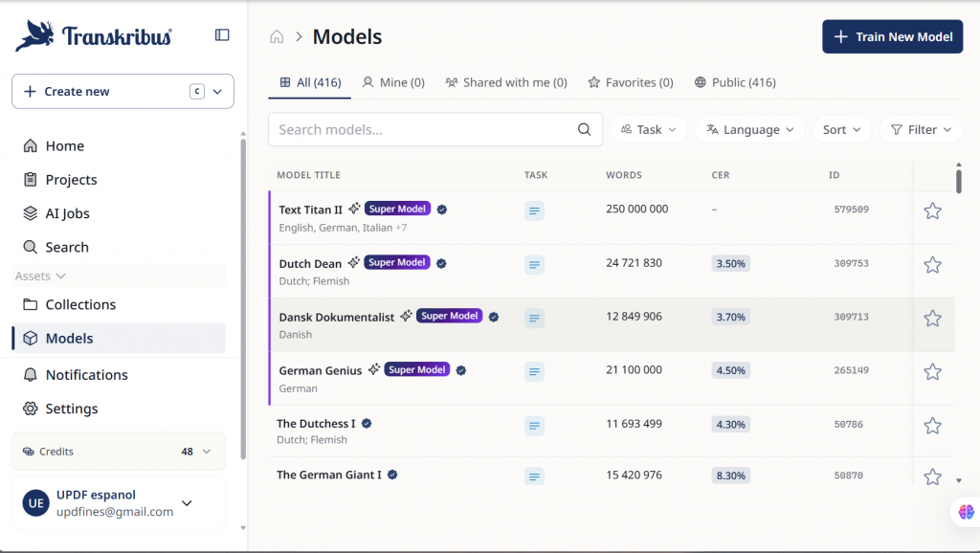Click the sparkle icon beside German Genius
The width and height of the screenshot is (980, 553).
click(x=374, y=369)
